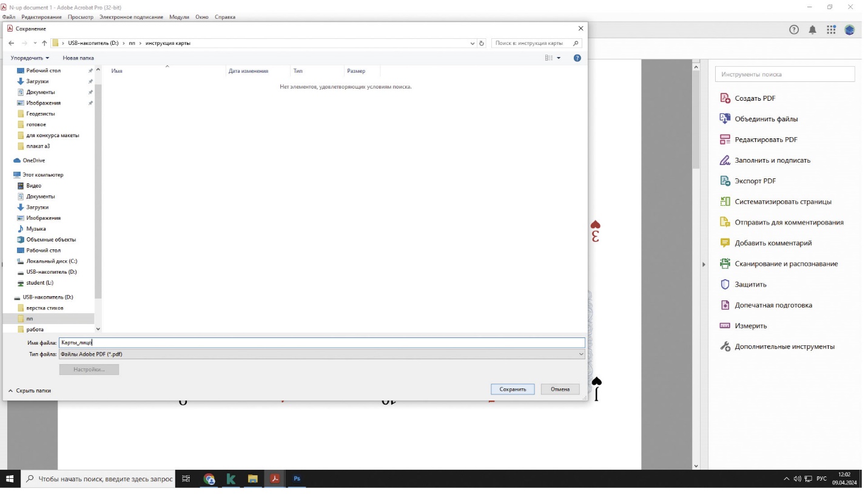Select the Edit PDF tool icon
868x494 pixels.
[725, 140]
